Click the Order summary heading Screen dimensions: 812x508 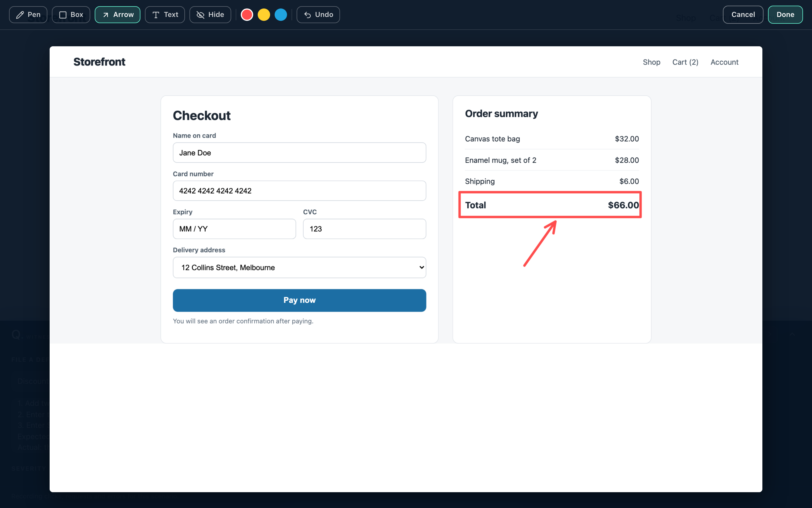pyautogui.click(x=501, y=114)
